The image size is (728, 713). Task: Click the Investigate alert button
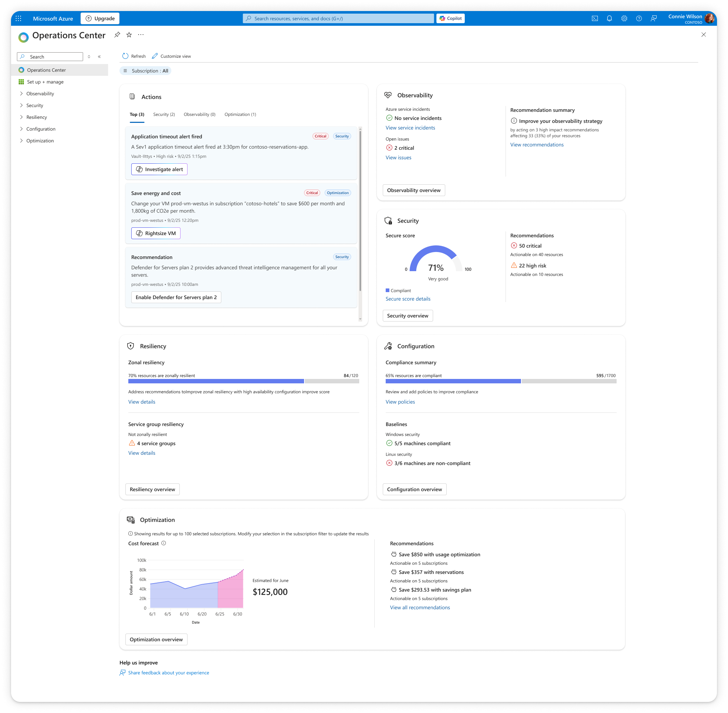point(159,169)
